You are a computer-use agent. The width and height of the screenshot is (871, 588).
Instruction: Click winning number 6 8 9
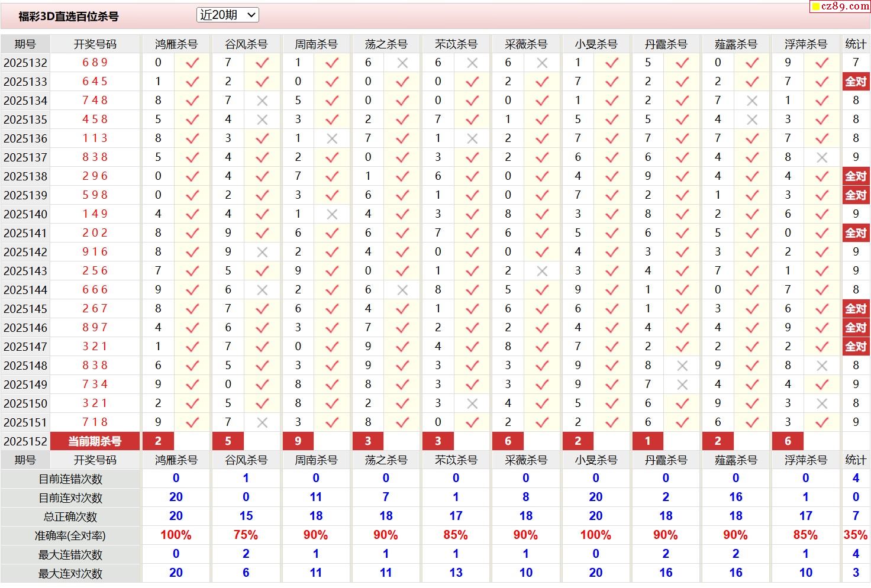click(95, 62)
